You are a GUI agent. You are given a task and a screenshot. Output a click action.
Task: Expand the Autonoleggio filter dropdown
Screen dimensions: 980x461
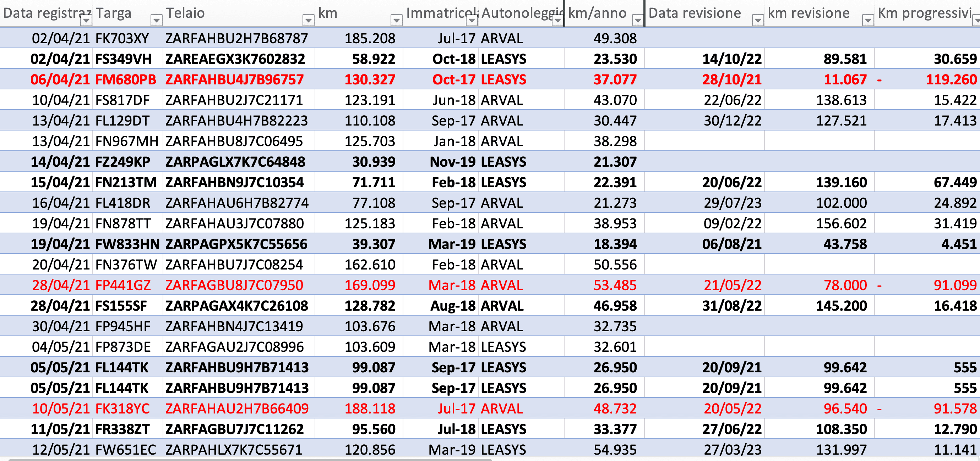(557, 20)
